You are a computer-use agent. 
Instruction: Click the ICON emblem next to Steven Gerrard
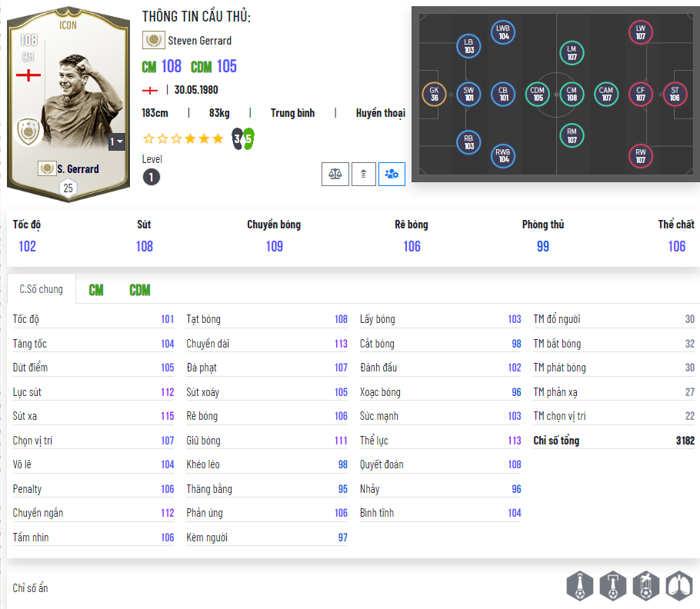154,40
